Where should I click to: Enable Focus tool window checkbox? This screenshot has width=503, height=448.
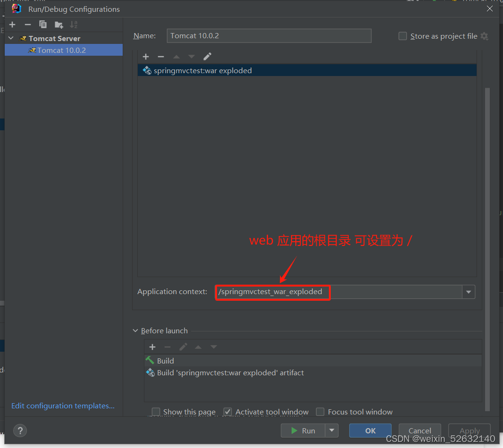tap(320, 412)
